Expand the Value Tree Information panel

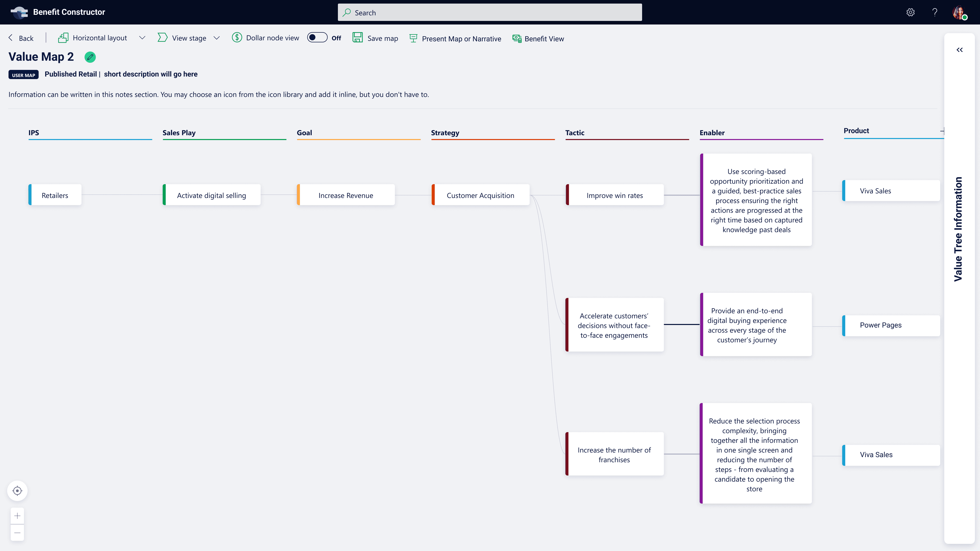click(x=960, y=50)
